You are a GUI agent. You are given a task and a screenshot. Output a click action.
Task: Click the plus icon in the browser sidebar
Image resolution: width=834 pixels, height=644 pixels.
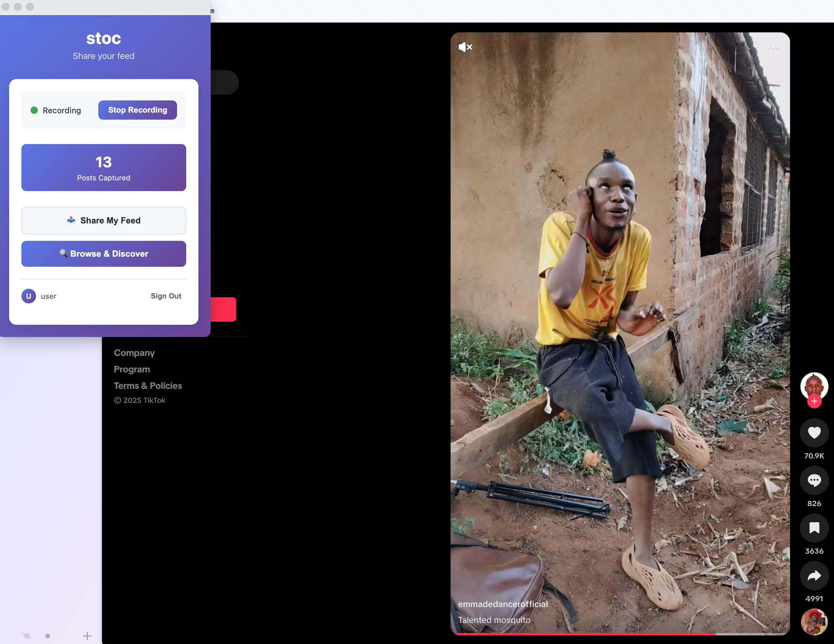coord(87,636)
